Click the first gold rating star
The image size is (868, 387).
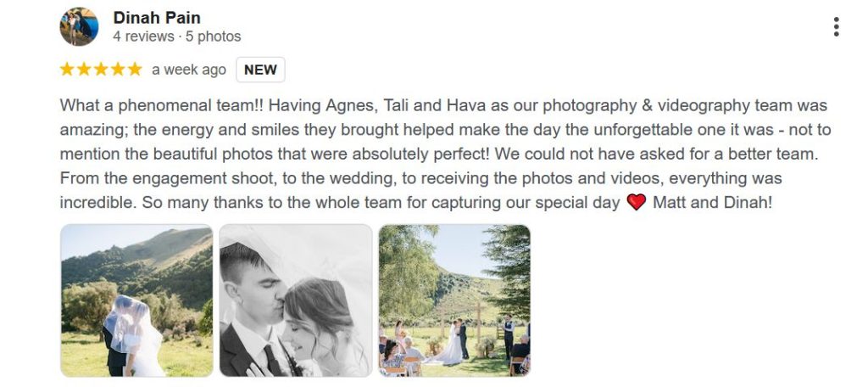[68, 70]
